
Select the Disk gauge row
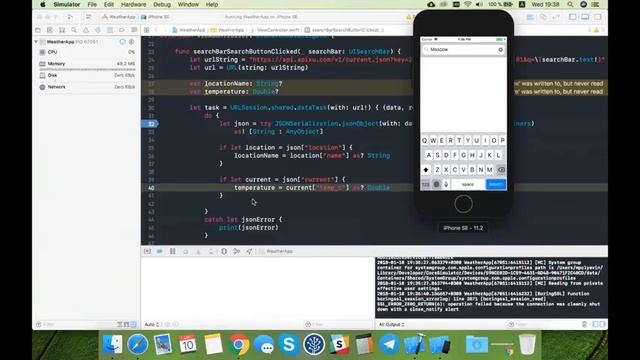87,76
